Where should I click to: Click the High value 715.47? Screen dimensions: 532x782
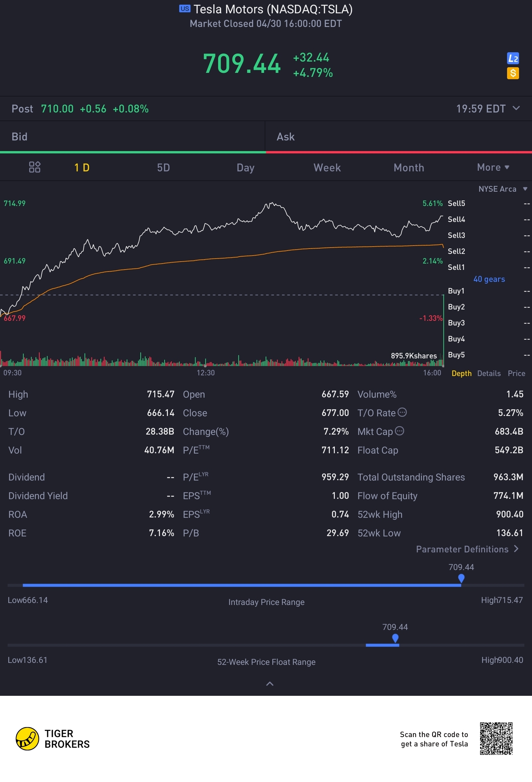pos(161,394)
